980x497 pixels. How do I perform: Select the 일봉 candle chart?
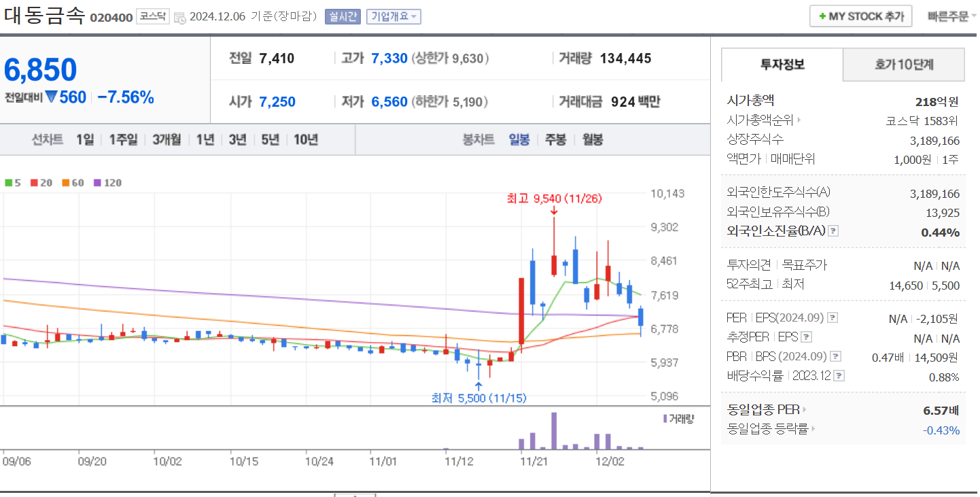click(x=519, y=140)
